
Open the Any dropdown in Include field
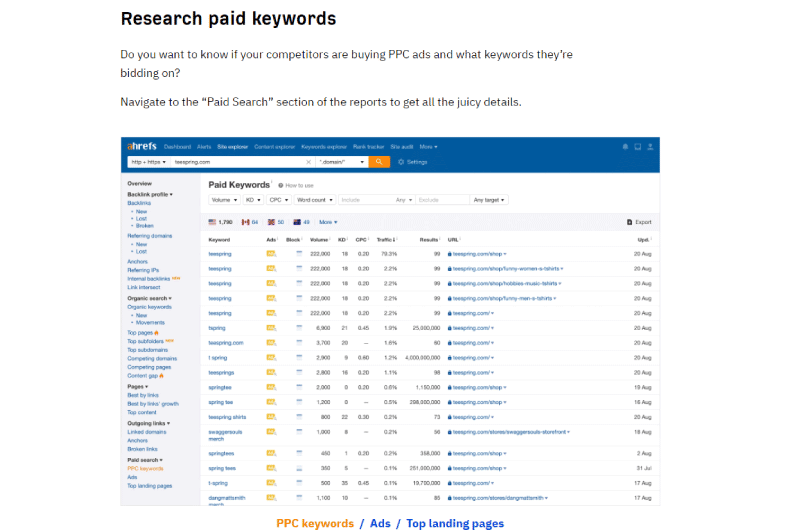pyautogui.click(x=404, y=200)
